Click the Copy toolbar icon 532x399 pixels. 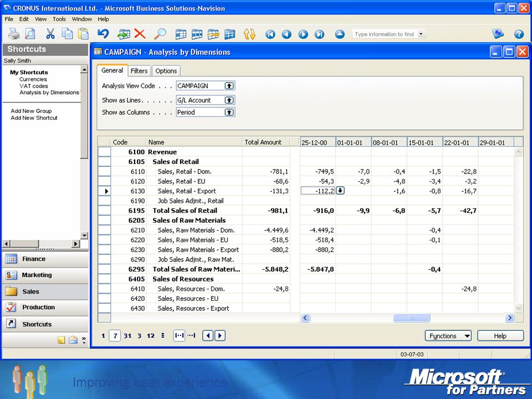pos(67,34)
